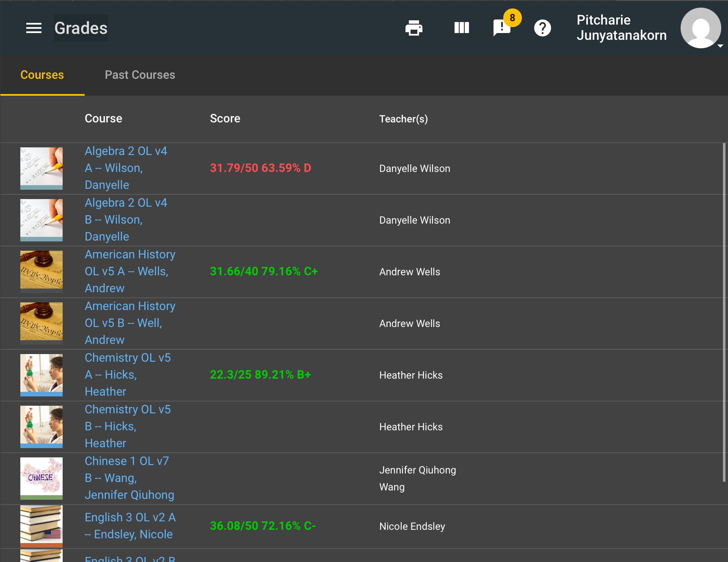Click the score 31.79/50 63.59% D
Screen dimensions: 728x562
[261, 168]
